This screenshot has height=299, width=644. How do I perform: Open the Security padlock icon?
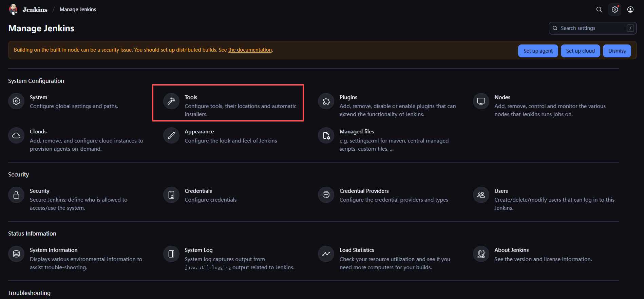(16, 195)
